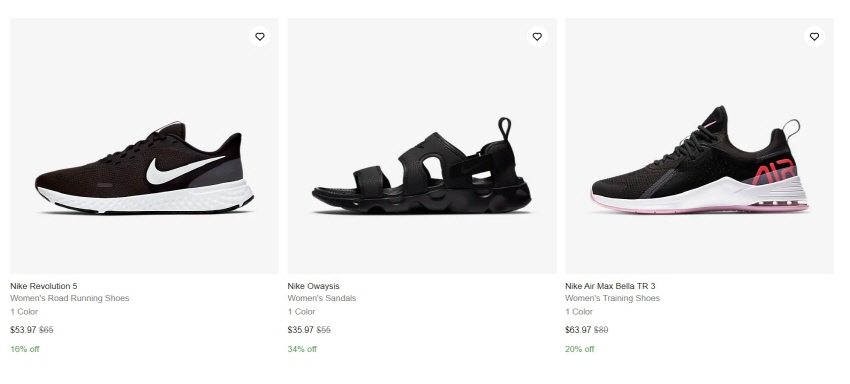Viewport: 850px width, 384px height.
Task: Add Nike Air Max Bella TR 3 to favorites
Action: [814, 36]
